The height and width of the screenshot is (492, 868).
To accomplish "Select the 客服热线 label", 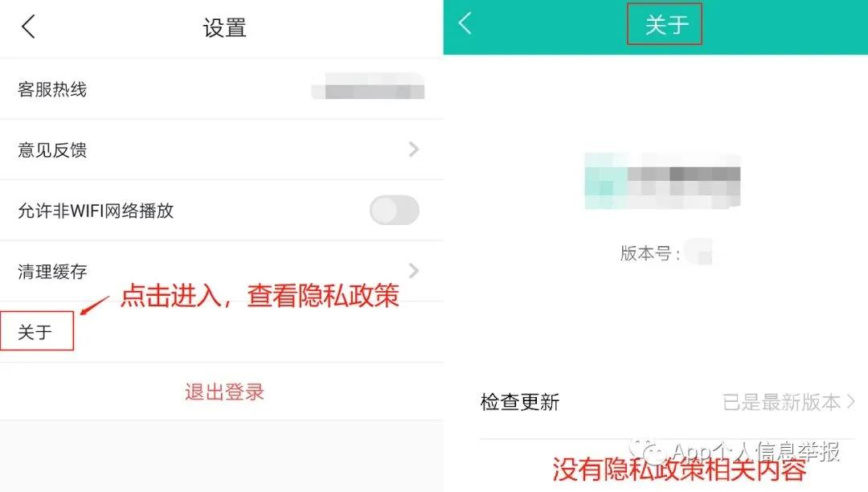I will 52,89.
